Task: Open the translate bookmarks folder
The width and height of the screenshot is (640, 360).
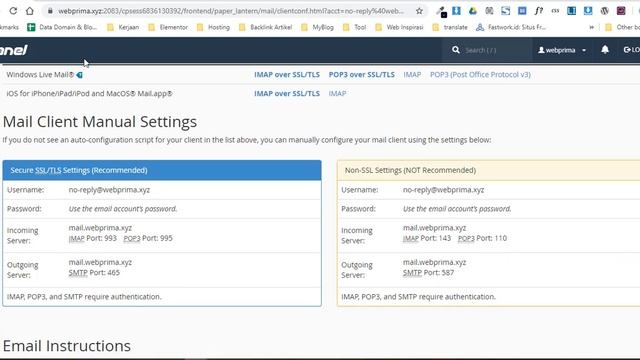Action: tap(450, 27)
